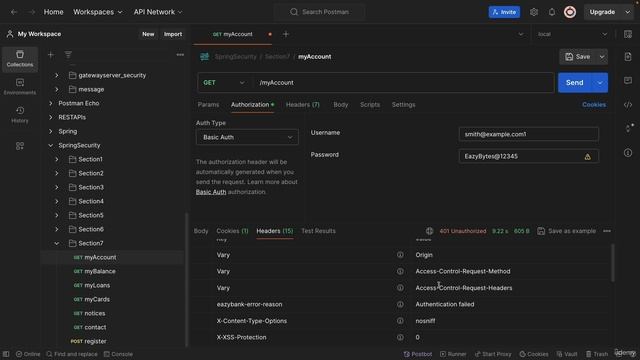
Task: Open the HTTP method GET dropdown
Action: pyautogui.click(x=224, y=83)
